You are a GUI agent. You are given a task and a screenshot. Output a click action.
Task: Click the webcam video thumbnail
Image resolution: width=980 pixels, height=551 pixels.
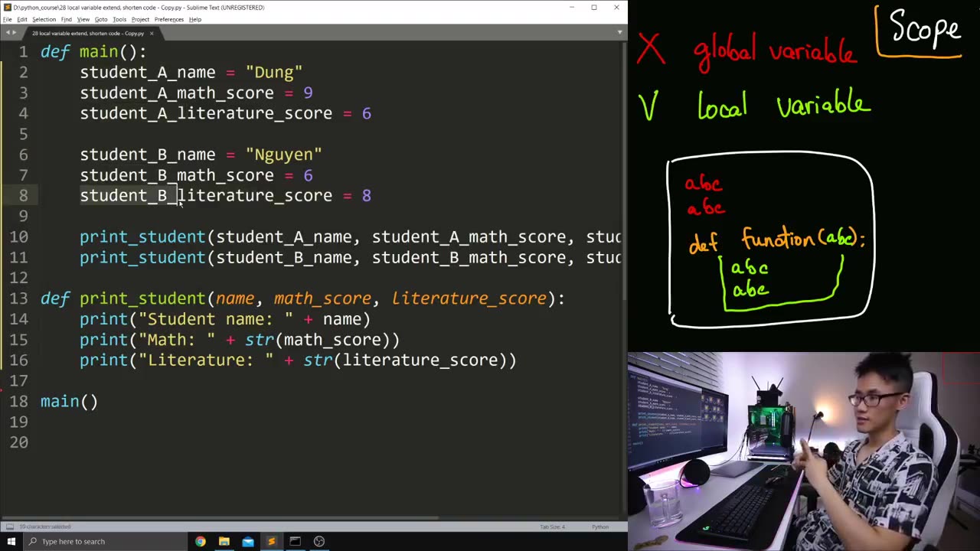tap(804, 452)
